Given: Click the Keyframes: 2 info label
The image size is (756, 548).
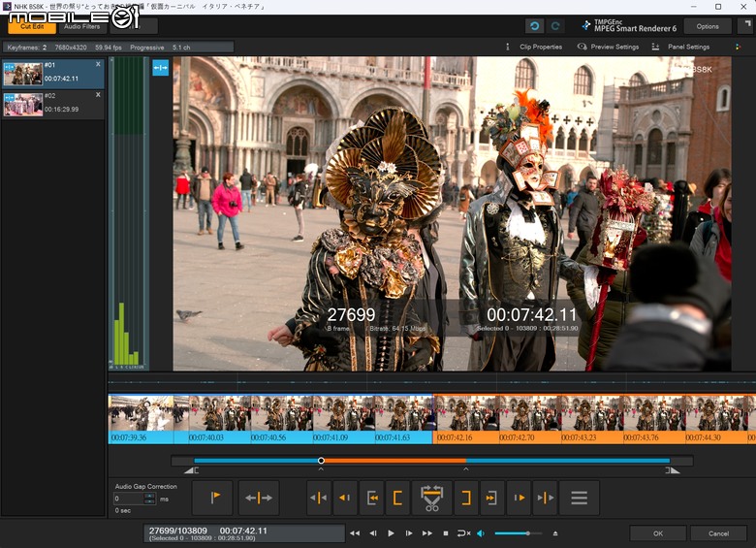Looking at the screenshot, I should coord(26,48).
